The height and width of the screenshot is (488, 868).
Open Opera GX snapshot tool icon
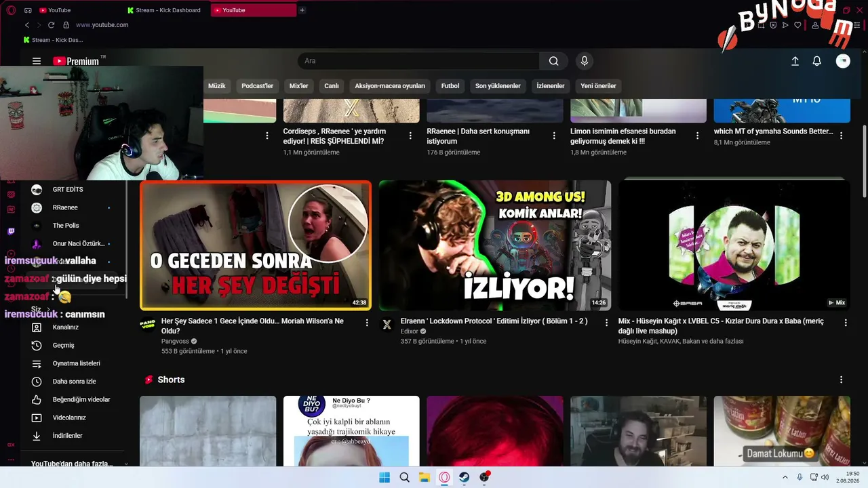(x=761, y=25)
